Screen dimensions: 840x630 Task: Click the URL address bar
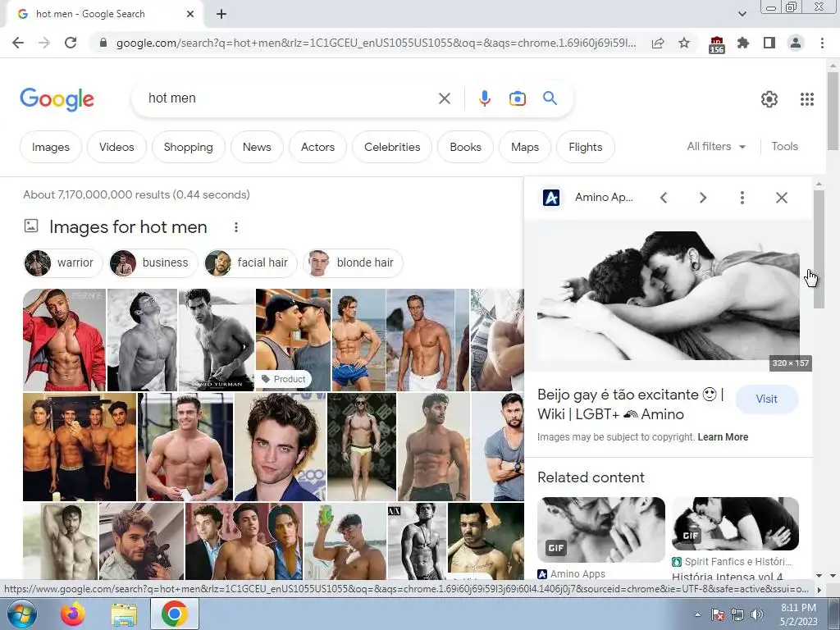(375, 43)
